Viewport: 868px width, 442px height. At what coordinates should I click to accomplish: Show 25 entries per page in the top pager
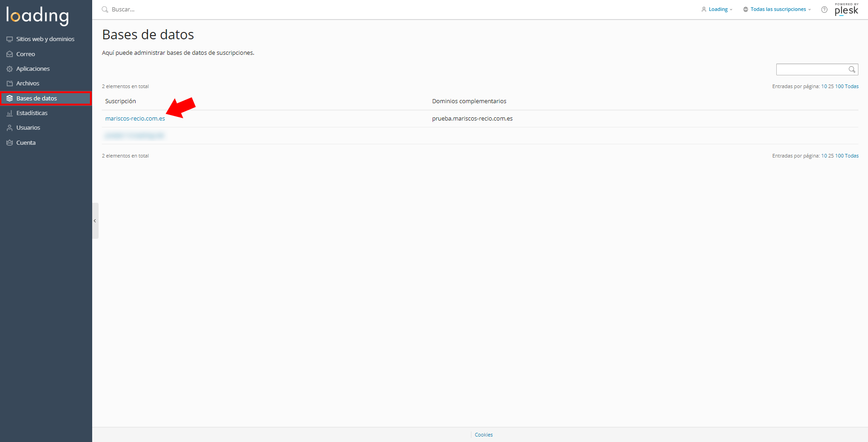831,86
